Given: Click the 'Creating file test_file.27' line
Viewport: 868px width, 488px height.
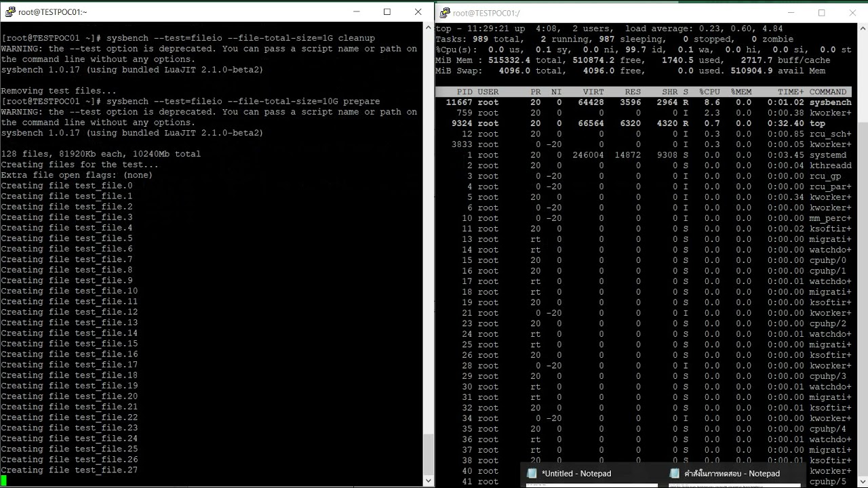Looking at the screenshot, I should [69, 470].
